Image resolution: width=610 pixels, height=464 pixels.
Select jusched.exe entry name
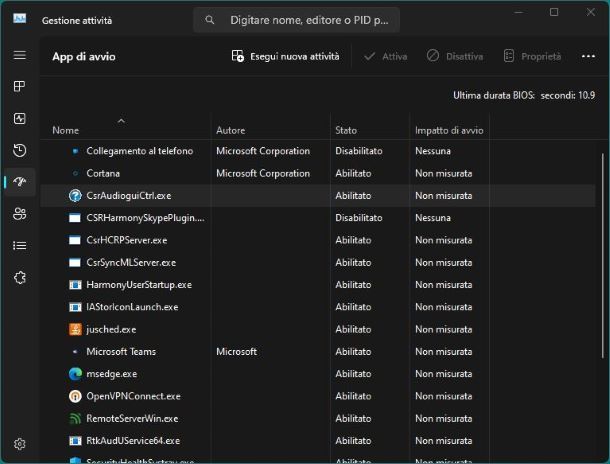point(111,329)
